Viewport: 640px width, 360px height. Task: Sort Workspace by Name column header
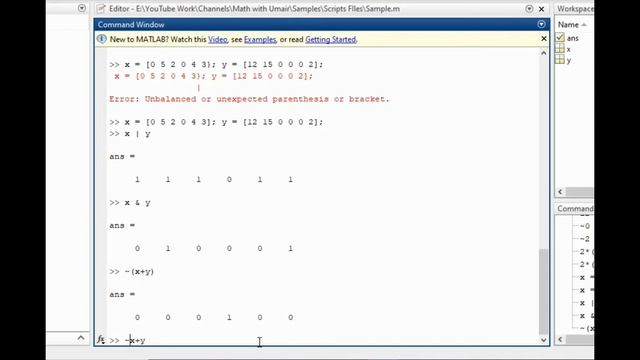tap(572, 25)
